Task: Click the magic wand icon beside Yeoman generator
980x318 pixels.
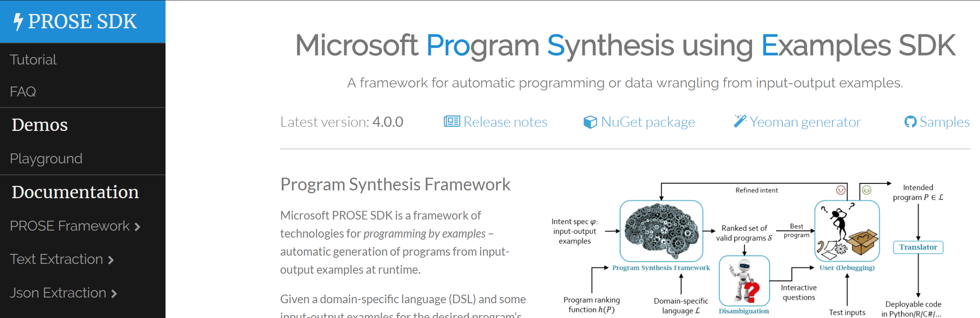Action: 740,121
